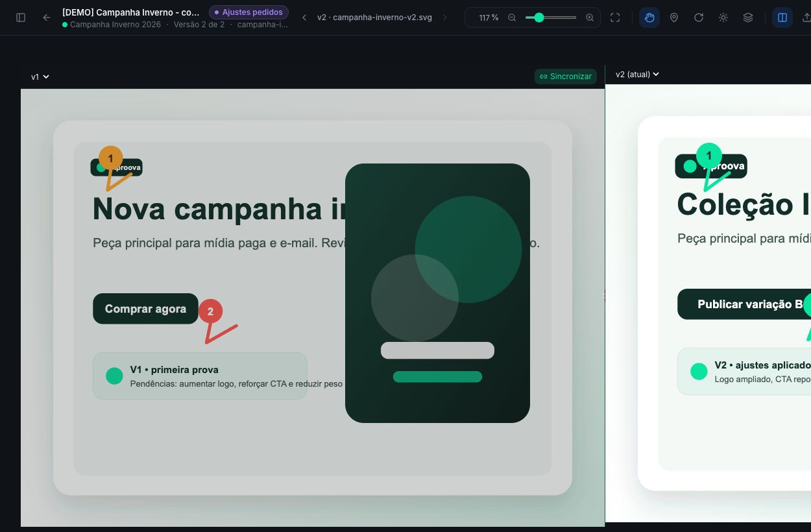Click the rotate/refresh icon

[x=699, y=18]
